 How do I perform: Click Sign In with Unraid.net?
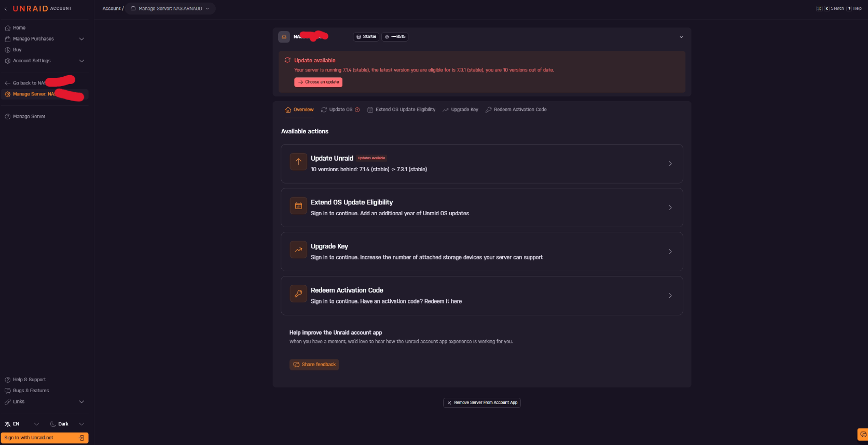tap(45, 438)
